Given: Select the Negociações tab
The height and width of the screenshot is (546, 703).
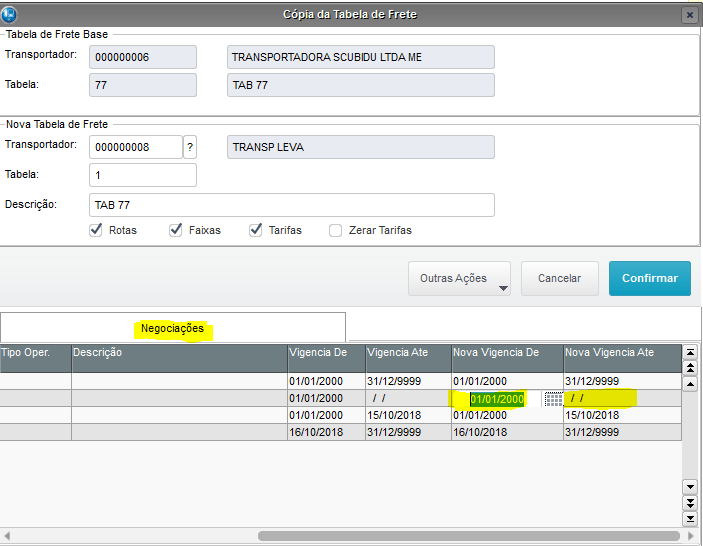Looking at the screenshot, I should [173, 328].
